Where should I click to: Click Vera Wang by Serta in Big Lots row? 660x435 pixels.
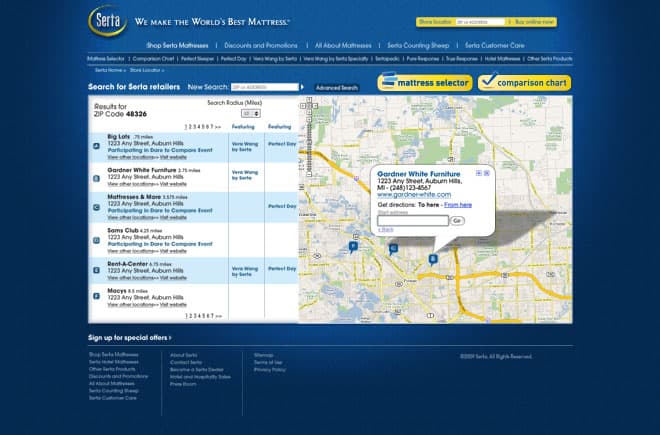(x=245, y=147)
